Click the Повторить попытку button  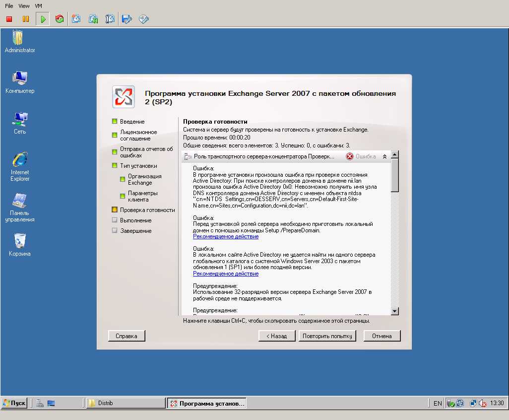coord(327,336)
